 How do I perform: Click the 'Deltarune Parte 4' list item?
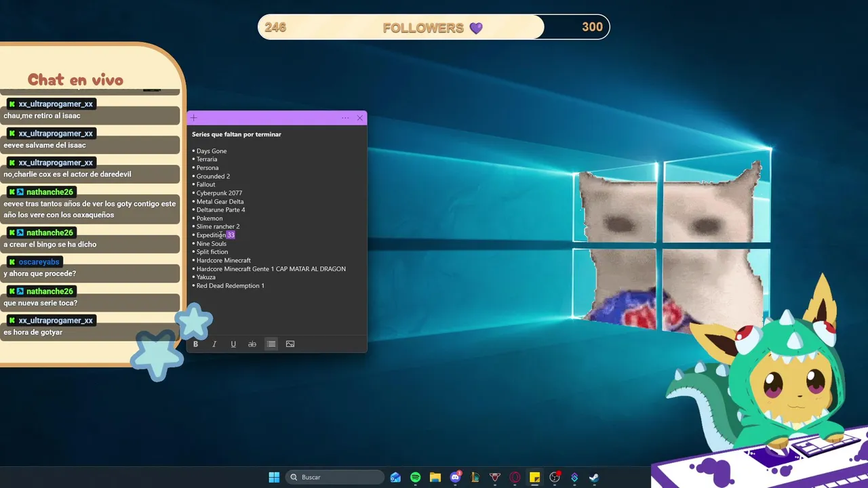(x=221, y=210)
